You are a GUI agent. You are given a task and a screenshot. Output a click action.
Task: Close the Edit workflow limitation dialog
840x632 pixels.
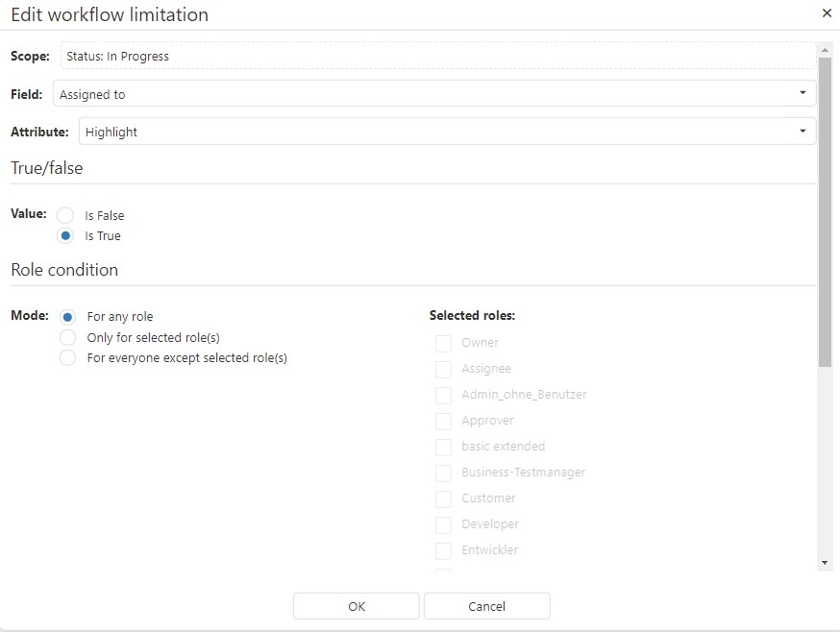827,13
